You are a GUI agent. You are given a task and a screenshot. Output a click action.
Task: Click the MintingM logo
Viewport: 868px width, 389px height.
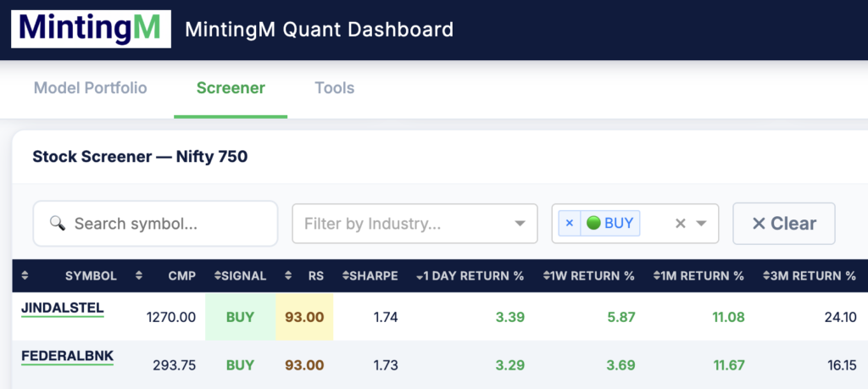(90, 30)
